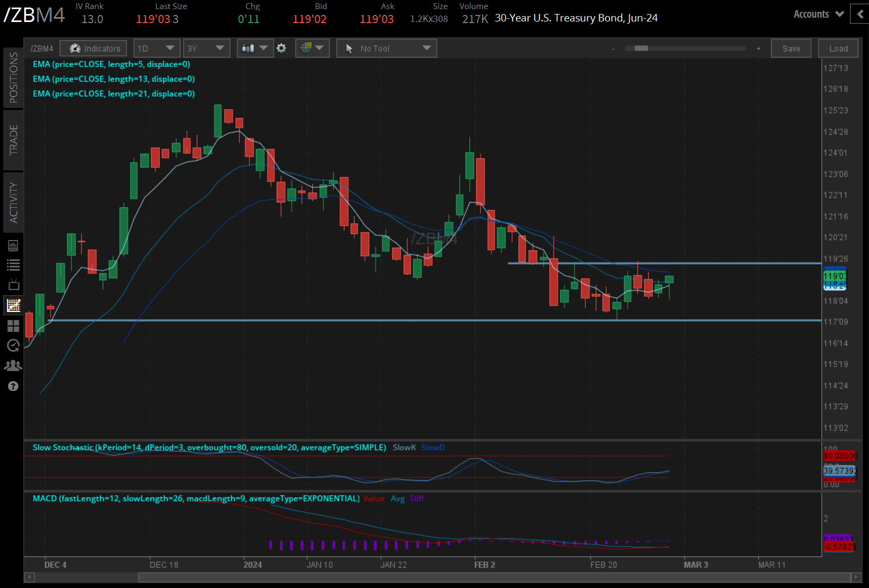The width and height of the screenshot is (869, 588).
Task: Click the Last price 119'03
Action: (153, 19)
